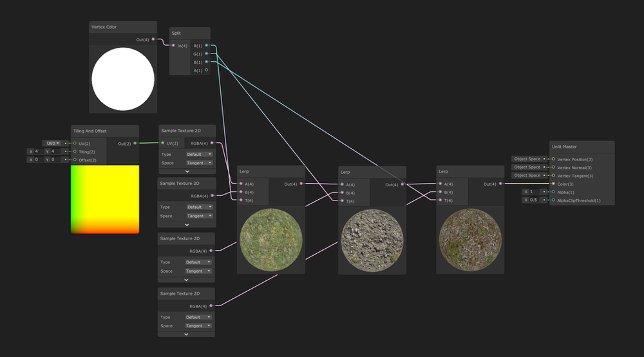Image resolution: width=644 pixels, height=357 pixels.
Task: Open Space dropdown on topmost Sample Texture 2D
Action: 199,162
